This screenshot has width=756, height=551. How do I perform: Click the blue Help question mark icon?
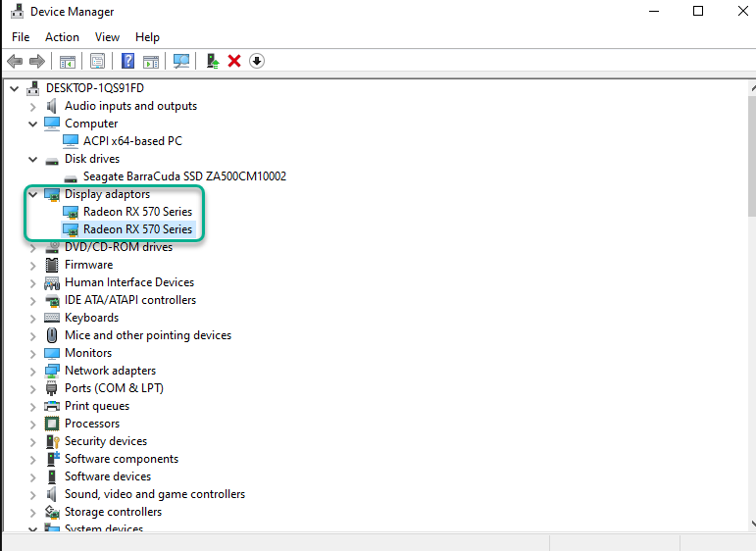coord(127,61)
